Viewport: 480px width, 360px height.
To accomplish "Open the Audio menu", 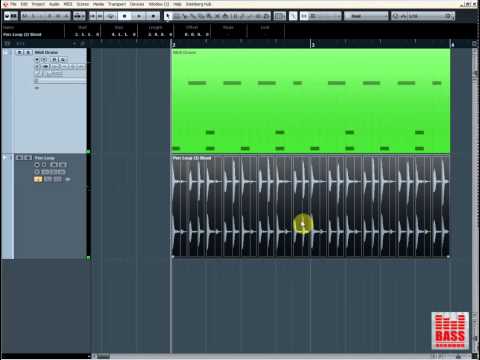I will [54, 4].
